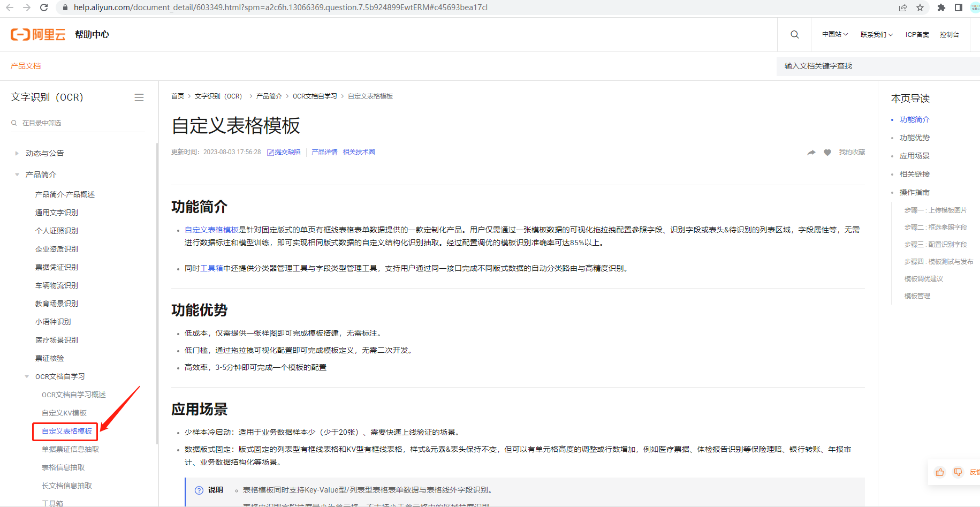
Task: Open 产品详情 link
Action: [x=325, y=152]
